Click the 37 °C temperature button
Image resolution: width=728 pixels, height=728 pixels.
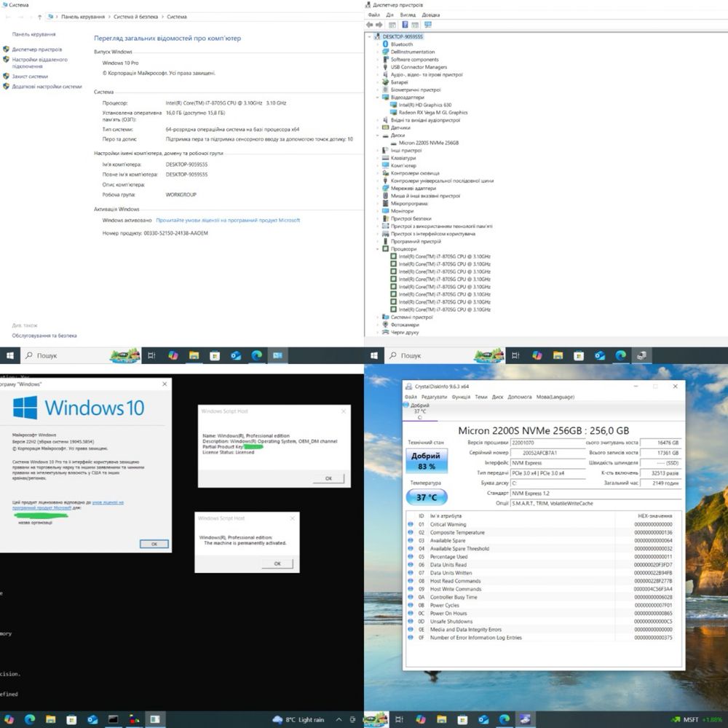(426, 497)
